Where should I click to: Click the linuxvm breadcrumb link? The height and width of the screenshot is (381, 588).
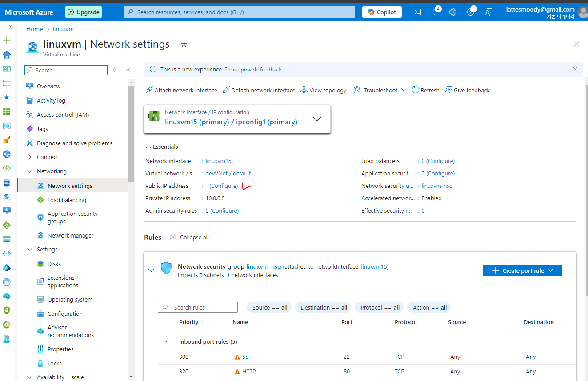(x=63, y=29)
